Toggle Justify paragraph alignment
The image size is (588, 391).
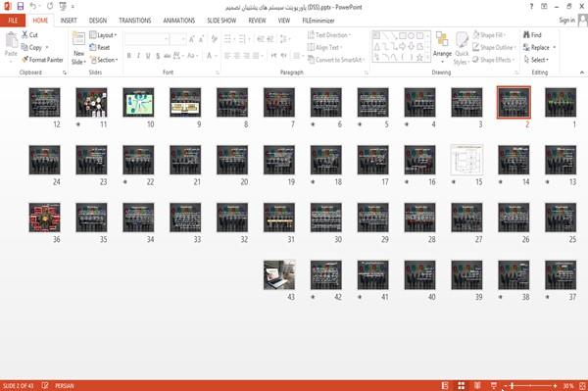point(256,56)
